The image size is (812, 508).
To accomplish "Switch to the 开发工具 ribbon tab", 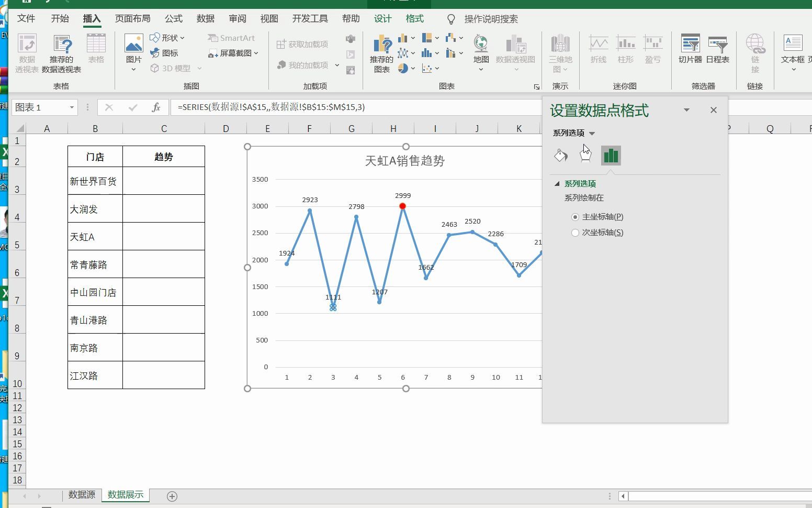I will click(309, 18).
